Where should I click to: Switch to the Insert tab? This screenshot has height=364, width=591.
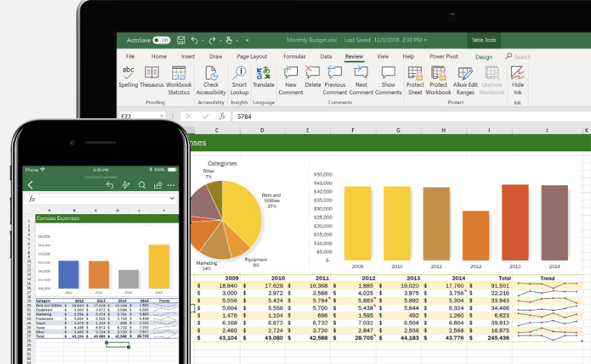point(188,56)
